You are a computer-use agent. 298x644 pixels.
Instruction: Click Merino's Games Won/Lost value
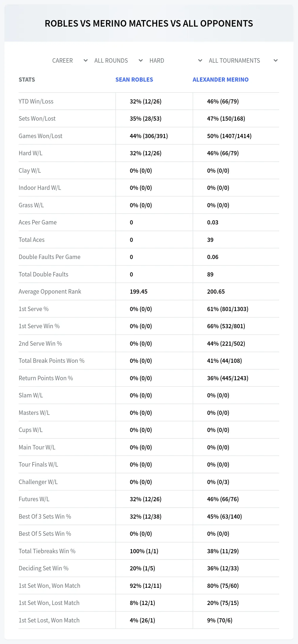pos(229,136)
